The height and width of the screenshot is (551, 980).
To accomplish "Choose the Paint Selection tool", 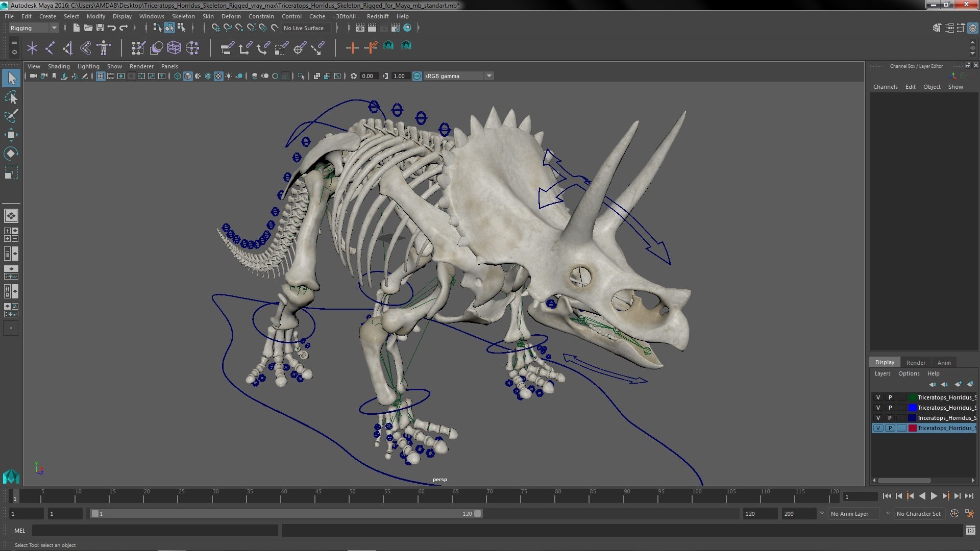I will [11, 116].
